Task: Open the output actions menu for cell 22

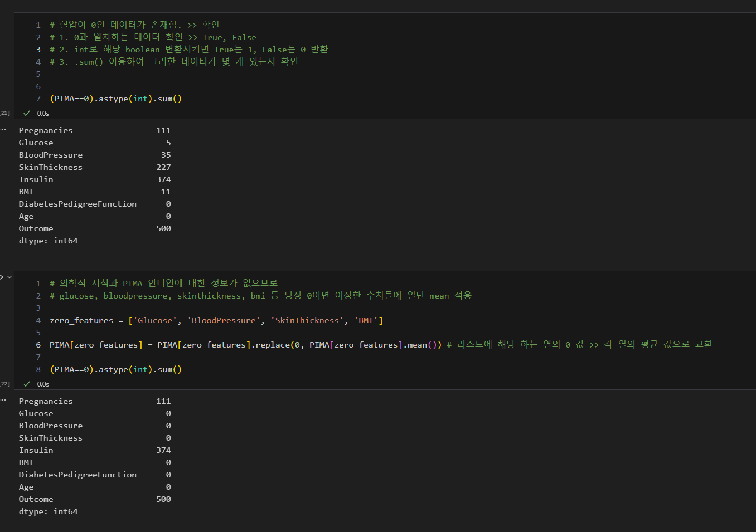Action: tap(3, 400)
